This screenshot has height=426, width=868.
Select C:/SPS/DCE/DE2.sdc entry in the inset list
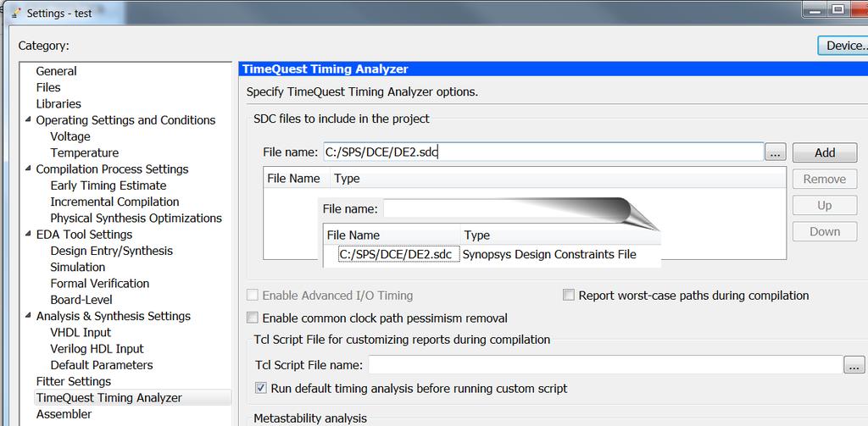coord(398,254)
